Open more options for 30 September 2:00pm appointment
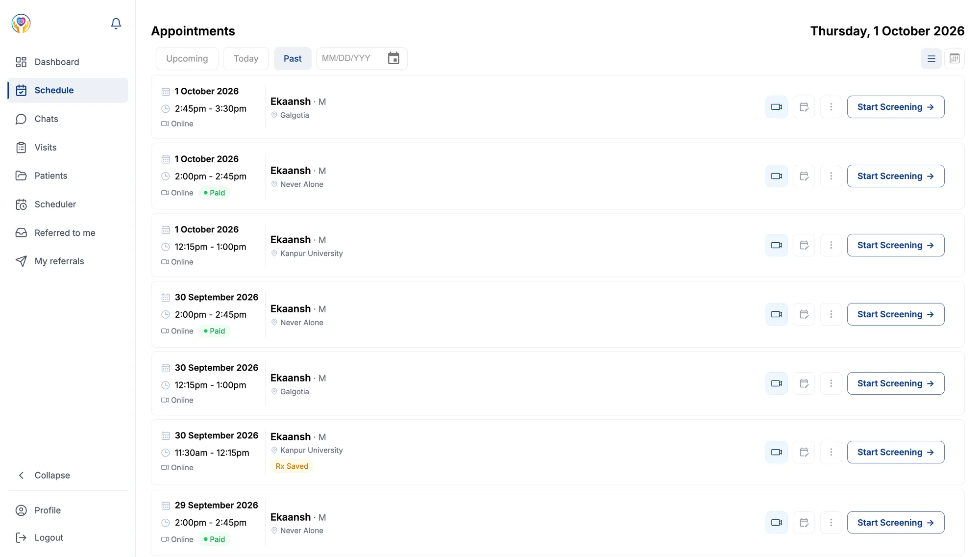 [x=831, y=314]
